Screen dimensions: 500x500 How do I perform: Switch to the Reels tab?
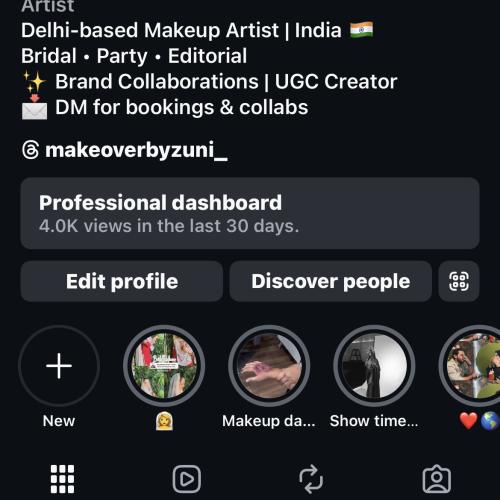(187, 479)
